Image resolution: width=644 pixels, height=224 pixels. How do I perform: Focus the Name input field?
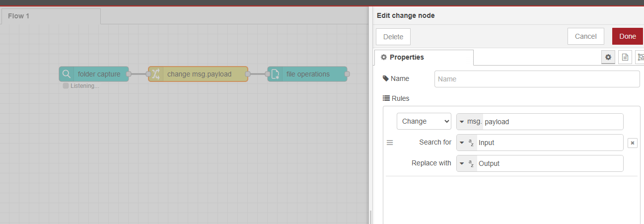point(537,79)
